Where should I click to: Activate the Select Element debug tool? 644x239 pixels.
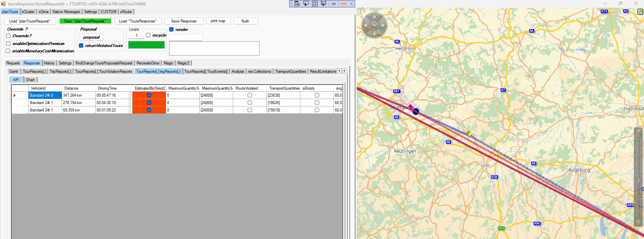tap(306, 4)
